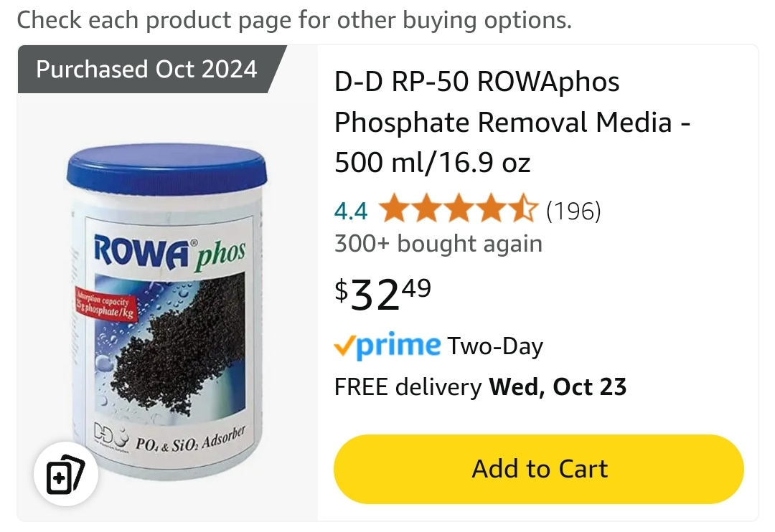This screenshot has height=532, width=775.
Task: Click FREE delivery Wed, Oct 23 text
Action: (480, 386)
